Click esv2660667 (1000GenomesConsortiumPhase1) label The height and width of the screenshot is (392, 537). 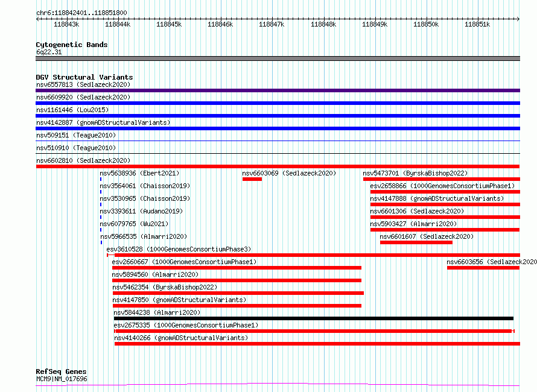tap(184, 262)
